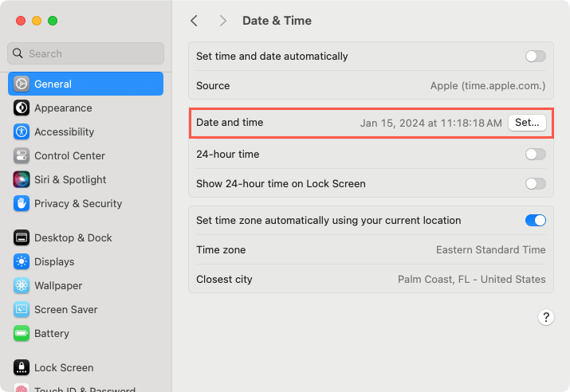This screenshot has width=570, height=392.
Task: Click into the Search field
Action: pyautogui.click(x=85, y=53)
